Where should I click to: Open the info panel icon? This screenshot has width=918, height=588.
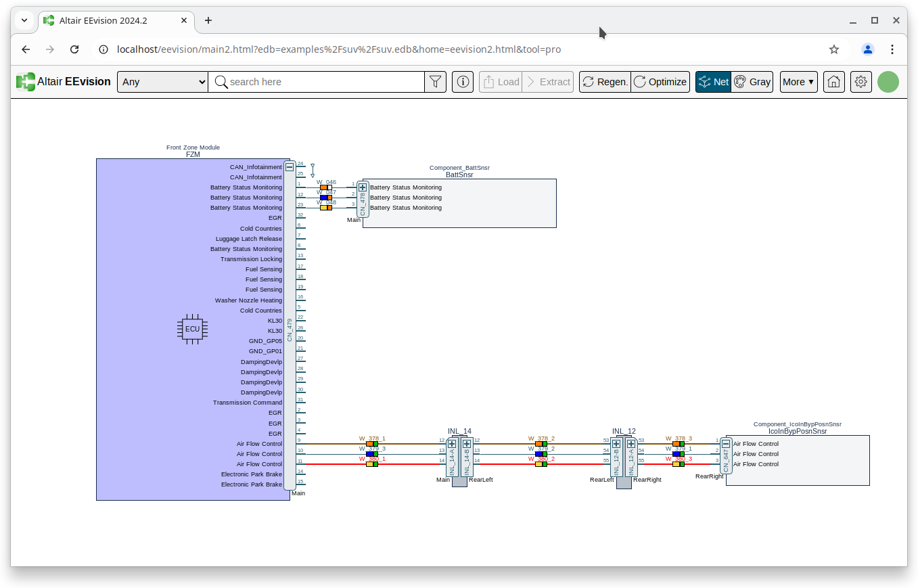[x=463, y=82]
